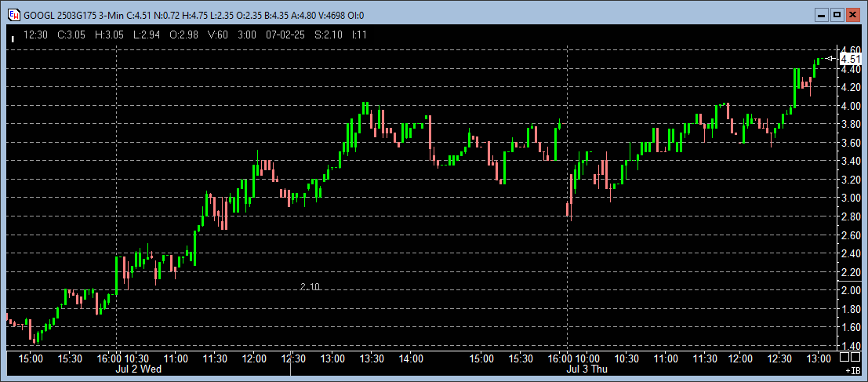Click the 1.40 price axis label
The height and width of the screenshot is (382, 868).
[x=850, y=346]
